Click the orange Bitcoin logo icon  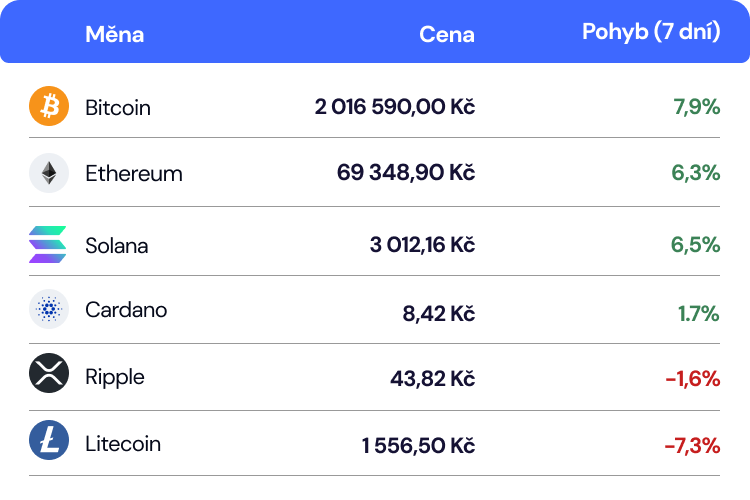click(48, 106)
